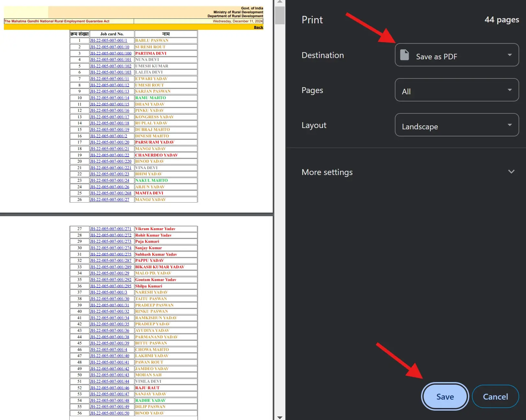The width and height of the screenshot is (526, 420).
Task: Open job card JH-22-005-007-001/101 link
Action: (111, 60)
